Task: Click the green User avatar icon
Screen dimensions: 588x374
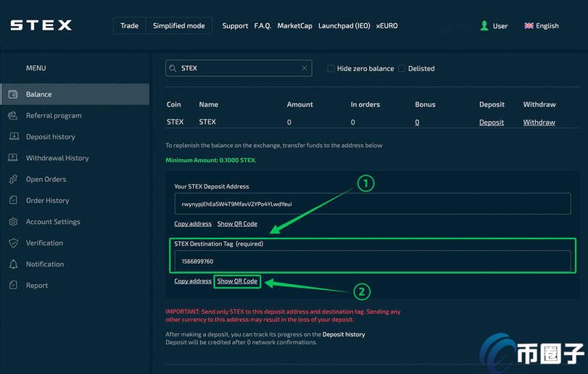Action: (x=484, y=25)
